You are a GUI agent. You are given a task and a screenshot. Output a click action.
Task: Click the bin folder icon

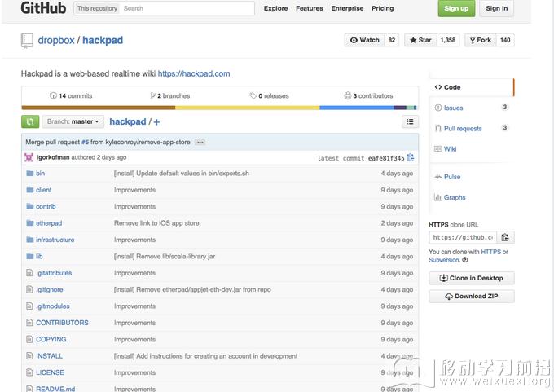click(x=30, y=174)
